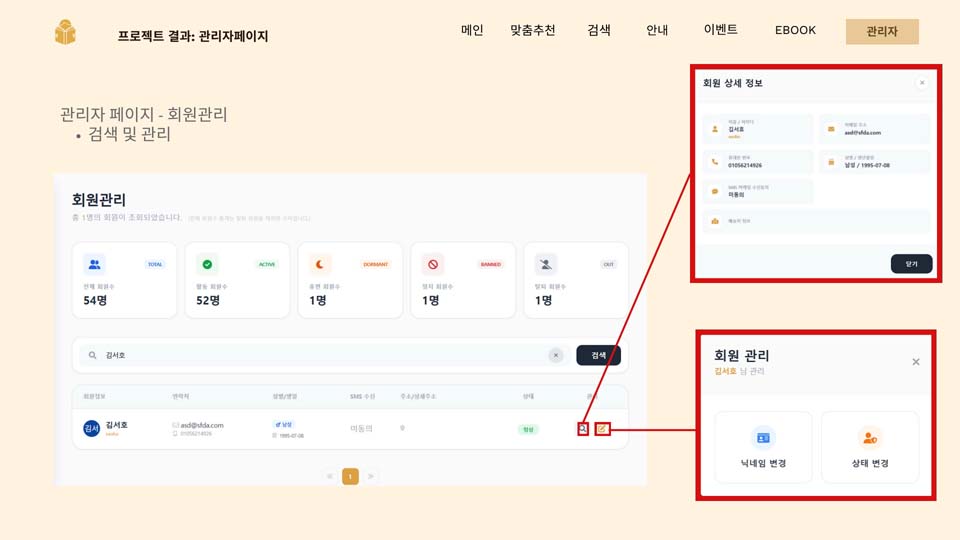Click the withdrawn members OUT icon
This screenshot has width=960, height=540.
546,265
